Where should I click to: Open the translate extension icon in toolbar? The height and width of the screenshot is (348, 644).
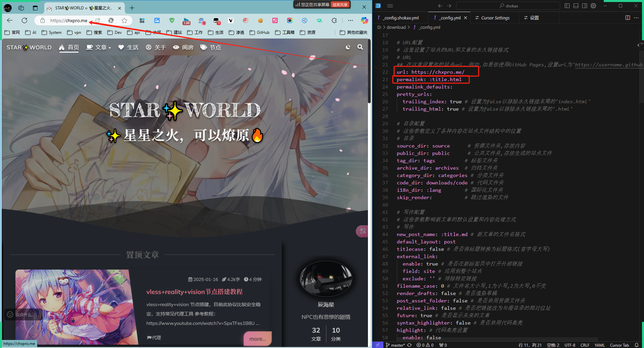coord(275,20)
